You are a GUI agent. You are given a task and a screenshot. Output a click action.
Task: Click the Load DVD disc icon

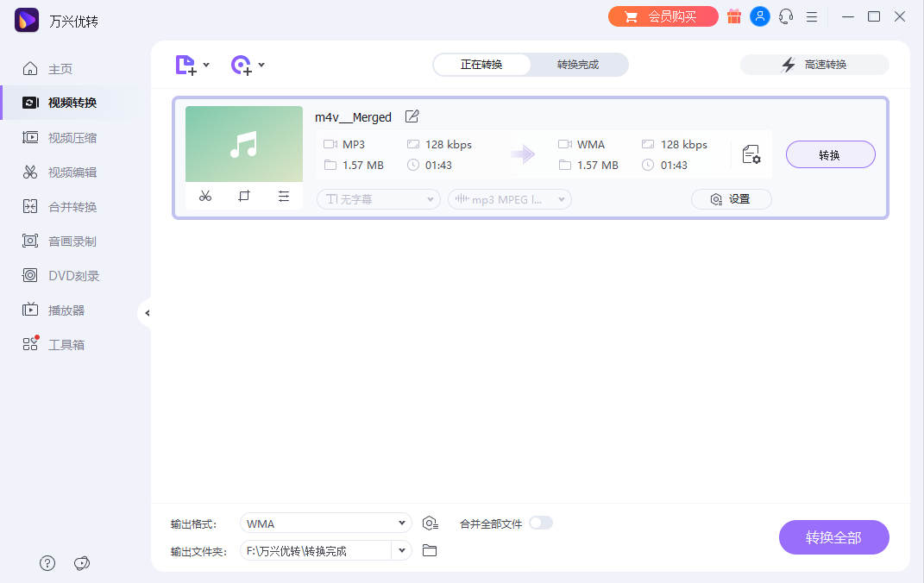click(x=241, y=65)
